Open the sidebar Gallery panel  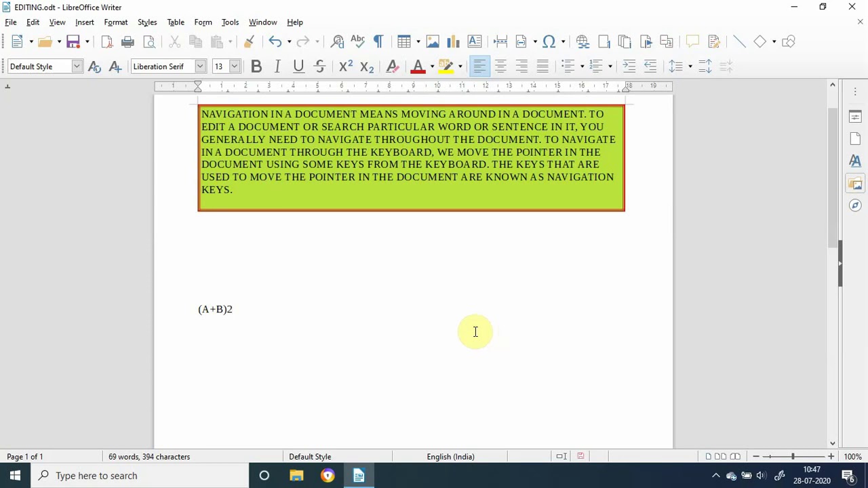pyautogui.click(x=855, y=183)
